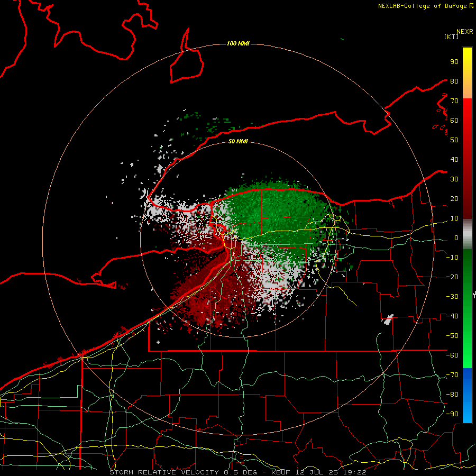Click the 50 value on the velocity legend

pyautogui.click(x=454, y=140)
